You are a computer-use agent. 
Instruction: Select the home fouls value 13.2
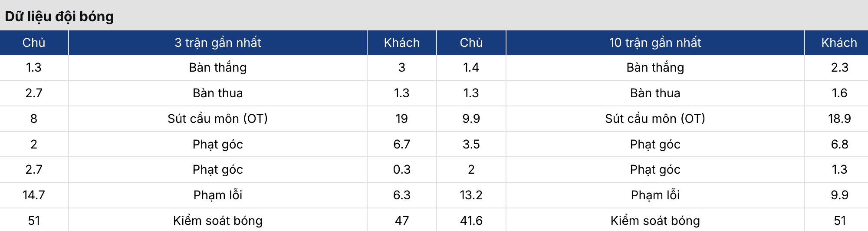[x=471, y=195]
